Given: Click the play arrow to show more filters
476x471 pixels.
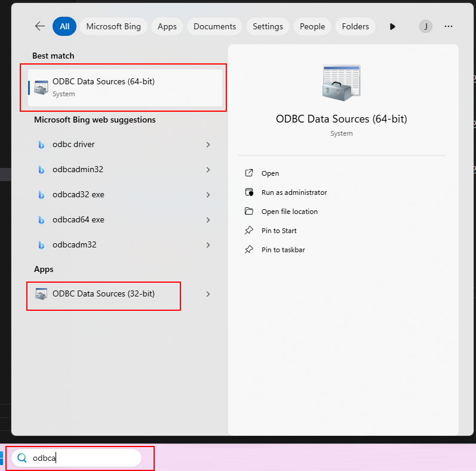Looking at the screenshot, I should click(392, 26).
